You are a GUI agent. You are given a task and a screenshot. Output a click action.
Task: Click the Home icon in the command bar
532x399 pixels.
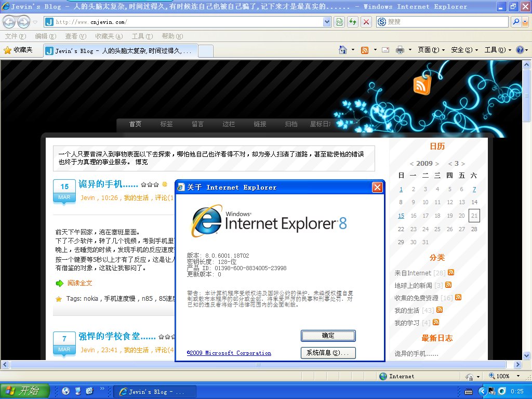(x=343, y=50)
